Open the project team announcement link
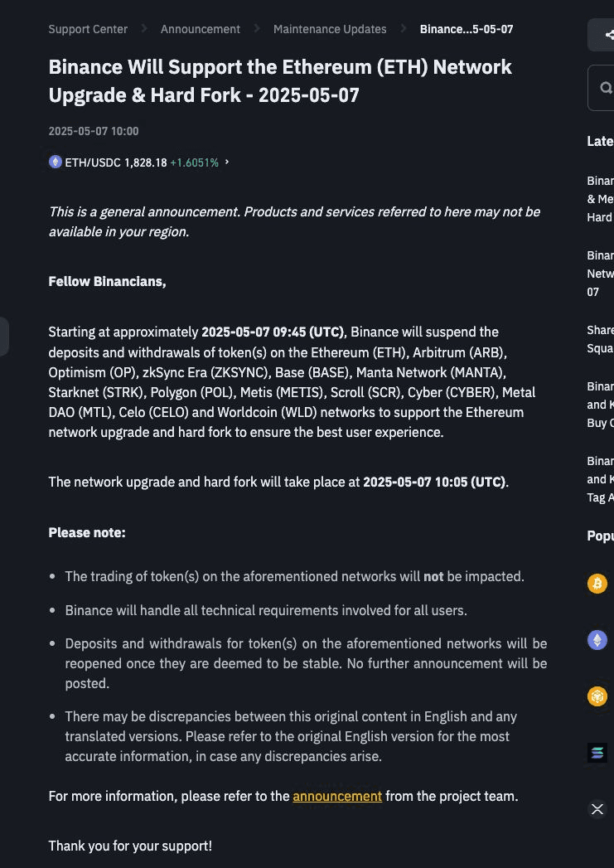The height and width of the screenshot is (868, 614). tap(337, 796)
